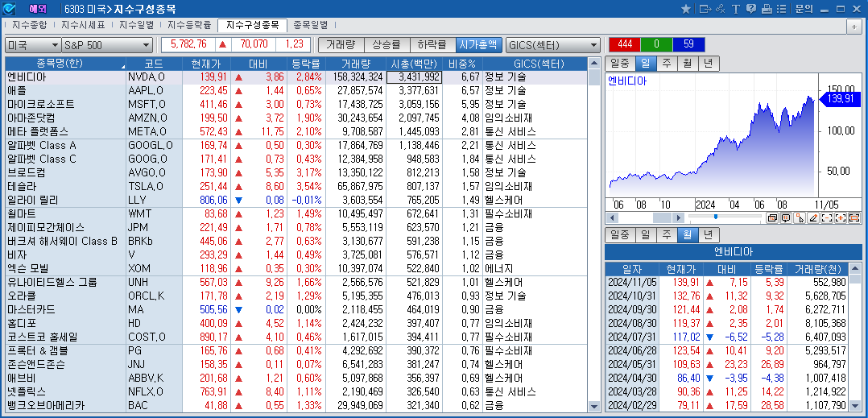The height and width of the screenshot is (418, 868).
Task: Open the font size T icon
Action: tap(736, 8)
